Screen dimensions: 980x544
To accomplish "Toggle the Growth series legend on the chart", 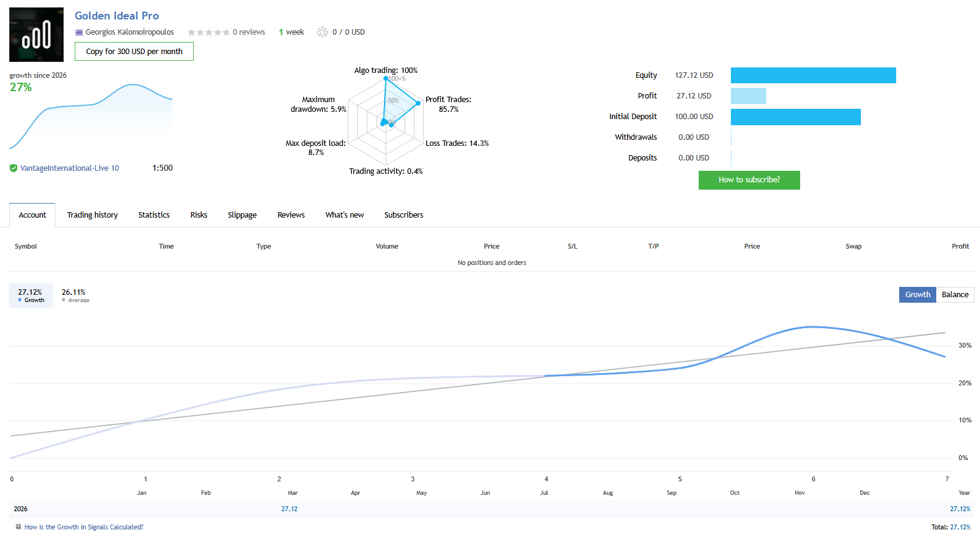I will pyautogui.click(x=30, y=295).
